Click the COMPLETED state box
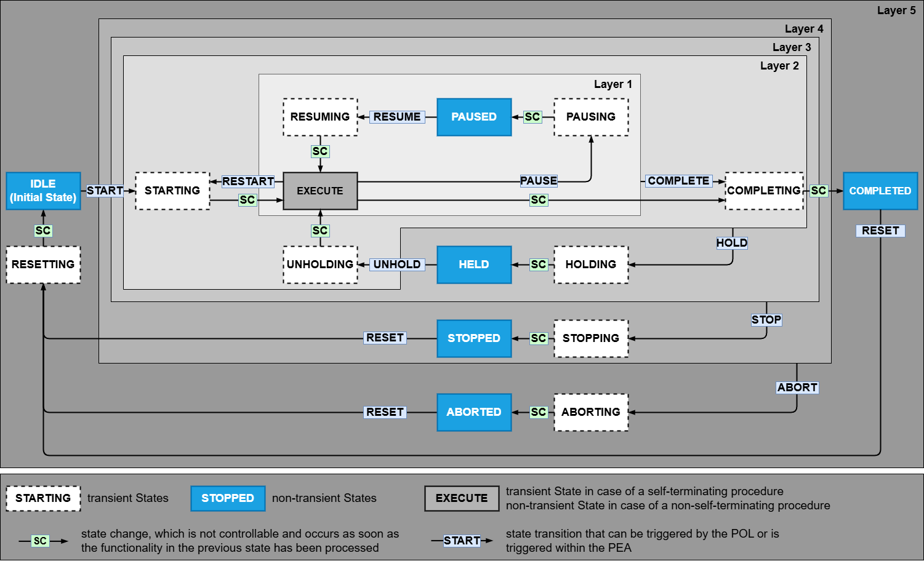Viewport: 924px width, 561px height. click(880, 191)
